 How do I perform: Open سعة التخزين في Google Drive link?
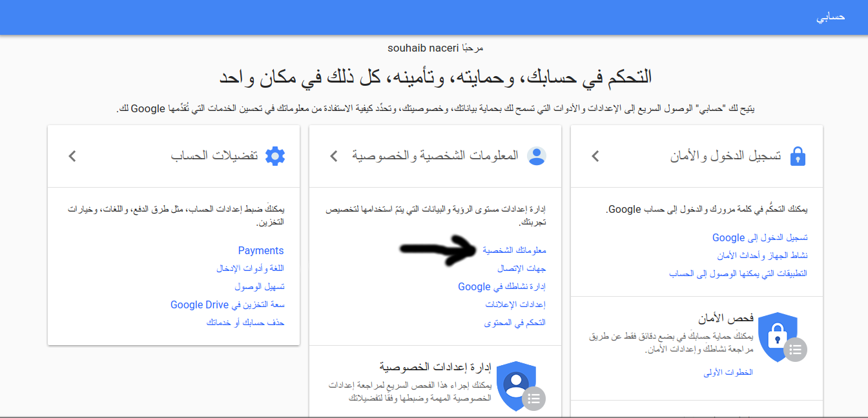tap(227, 304)
